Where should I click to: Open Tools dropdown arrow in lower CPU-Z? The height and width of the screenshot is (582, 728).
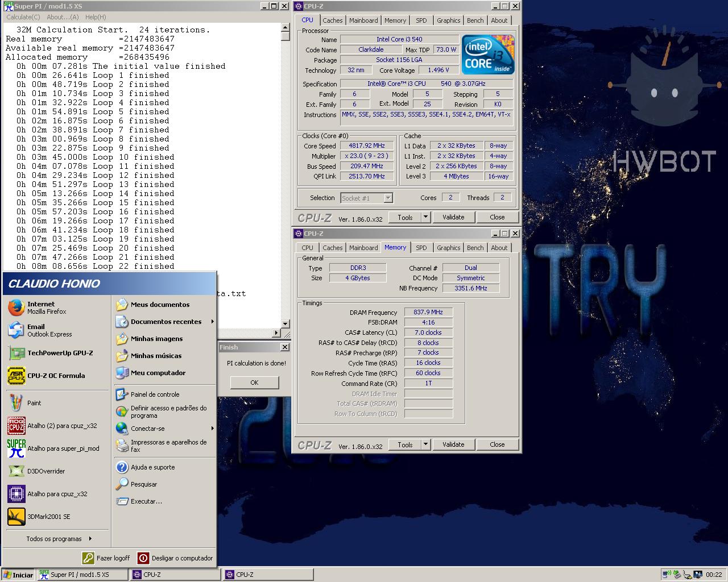[425, 444]
